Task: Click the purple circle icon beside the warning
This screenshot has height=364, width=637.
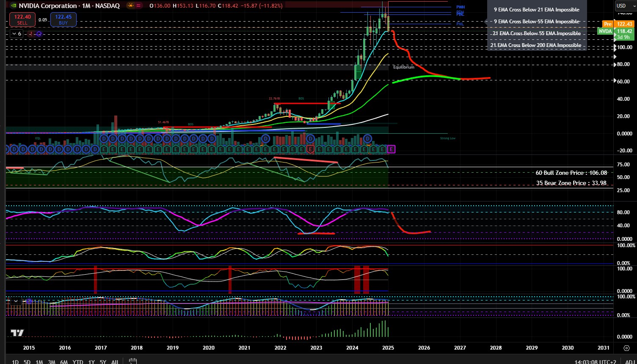Action: tap(39, 34)
